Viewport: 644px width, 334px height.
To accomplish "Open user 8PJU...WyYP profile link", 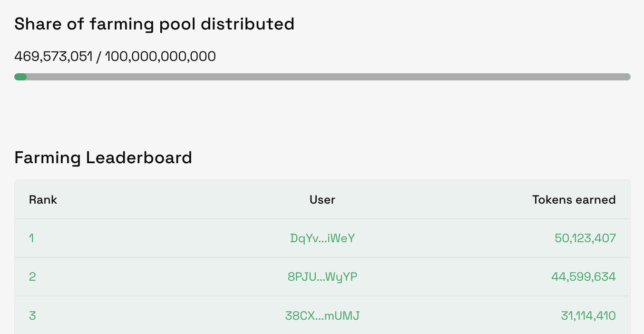I will coord(322,277).
